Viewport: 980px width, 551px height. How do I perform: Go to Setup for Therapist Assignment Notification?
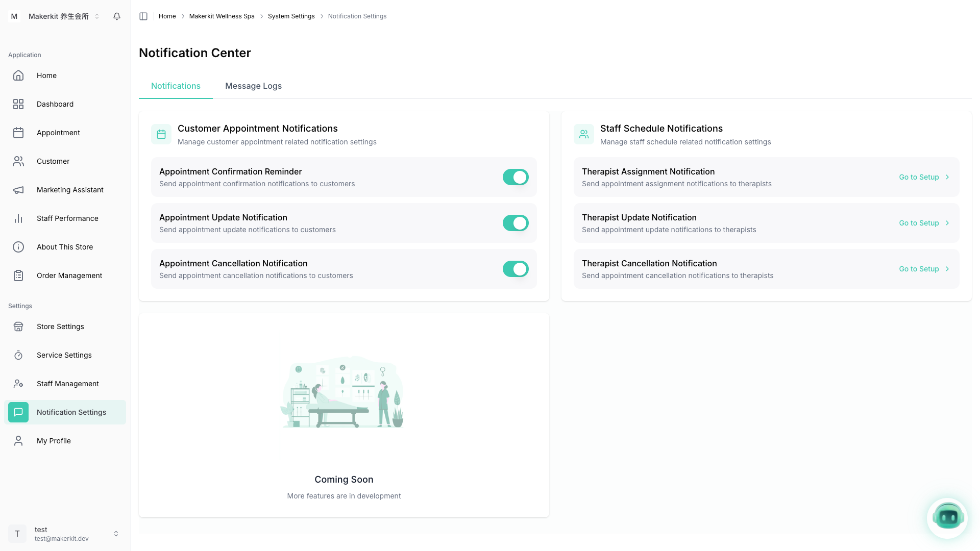point(923,177)
